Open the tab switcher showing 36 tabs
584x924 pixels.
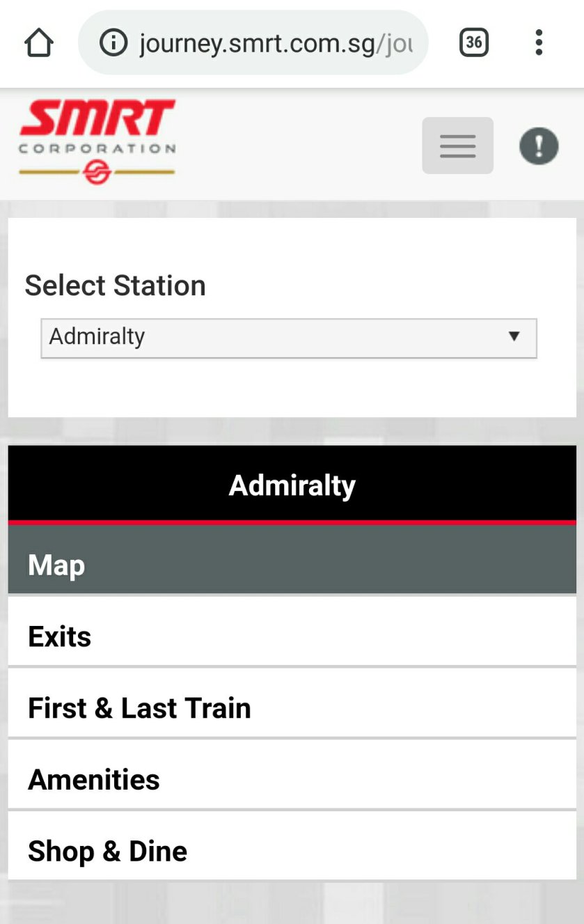click(474, 43)
